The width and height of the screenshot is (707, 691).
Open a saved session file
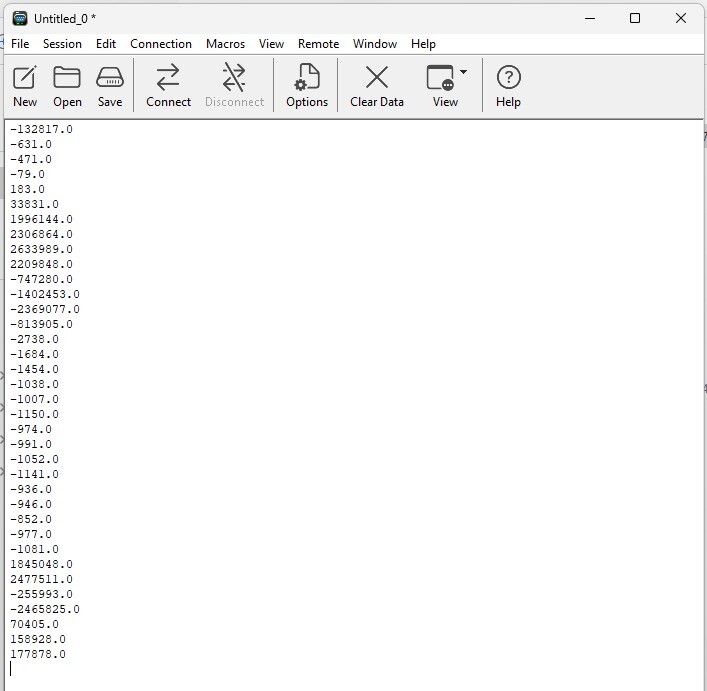coord(67,86)
